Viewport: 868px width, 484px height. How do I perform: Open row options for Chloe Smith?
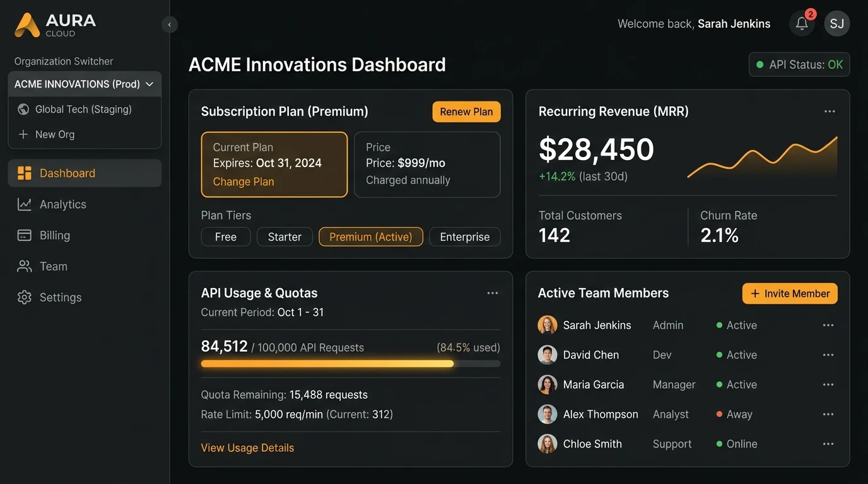pyautogui.click(x=828, y=444)
